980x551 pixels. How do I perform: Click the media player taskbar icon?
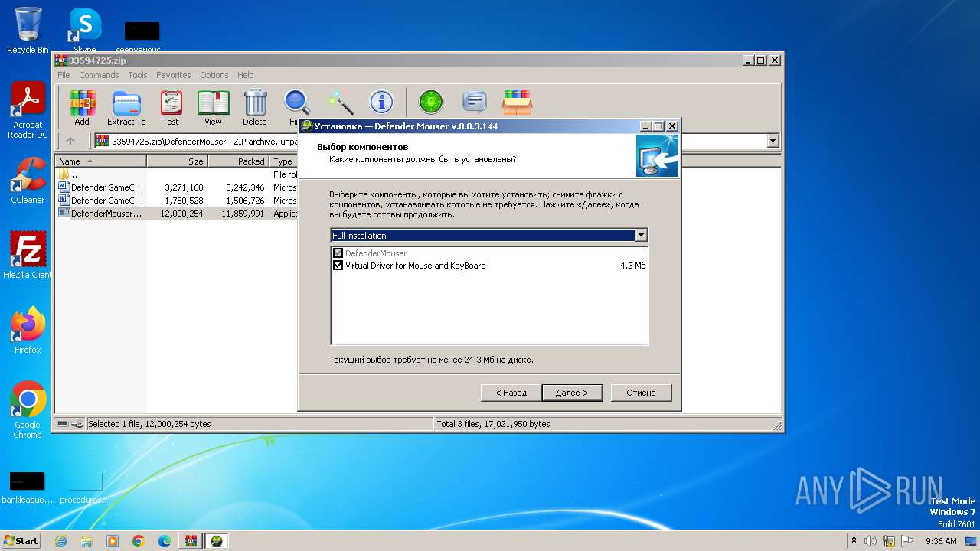coord(113,541)
